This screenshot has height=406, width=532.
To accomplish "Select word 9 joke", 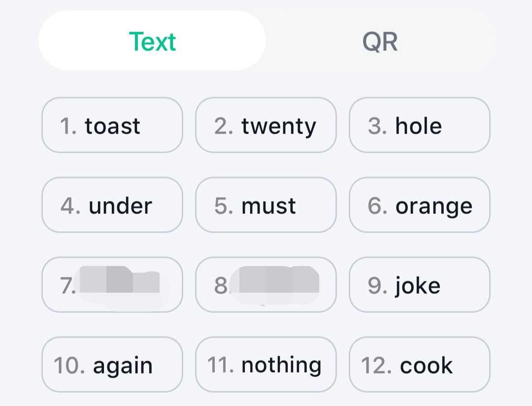I will pos(420,284).
